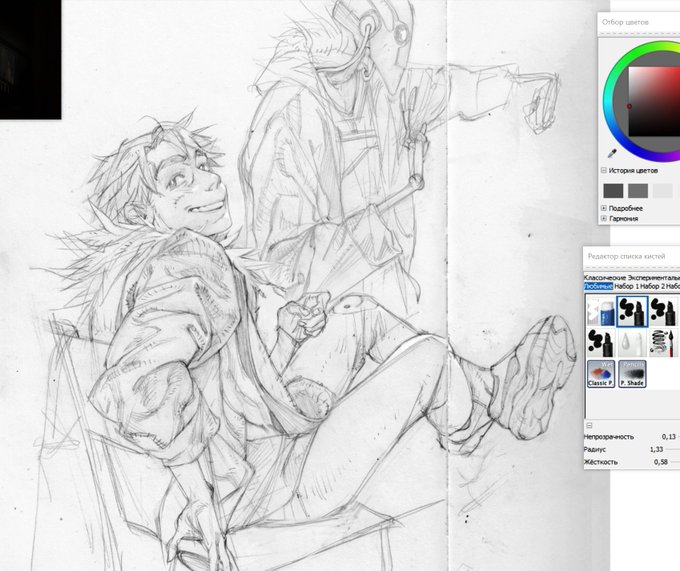Open the Классические brush tab

pyautogui.click(x=605, y=277)
